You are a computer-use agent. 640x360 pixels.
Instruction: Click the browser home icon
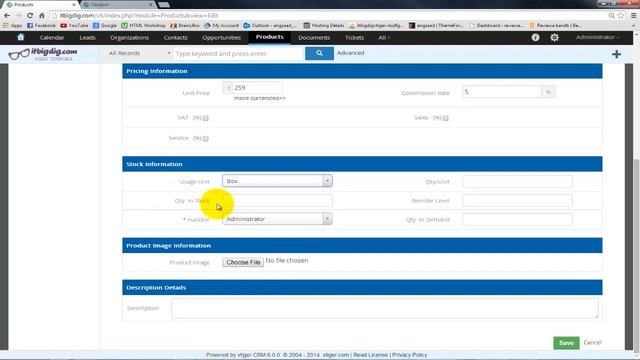[x=41, y=16]
